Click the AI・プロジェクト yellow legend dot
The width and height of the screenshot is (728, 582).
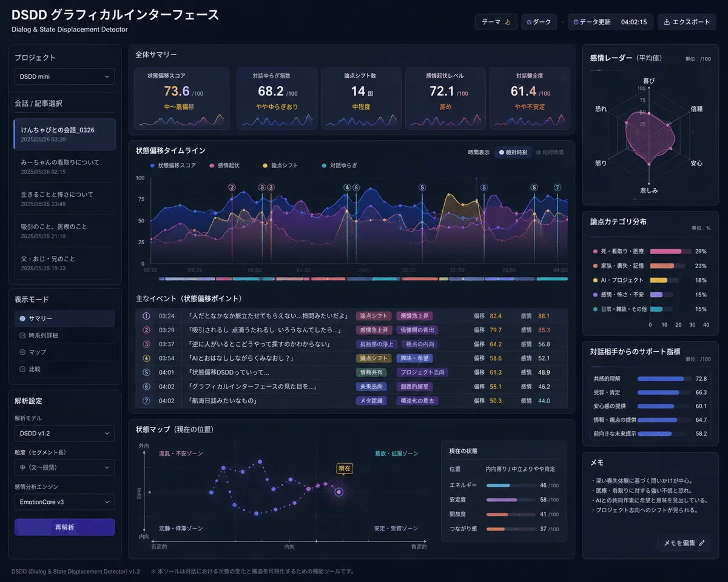click(x=595, y=280)
